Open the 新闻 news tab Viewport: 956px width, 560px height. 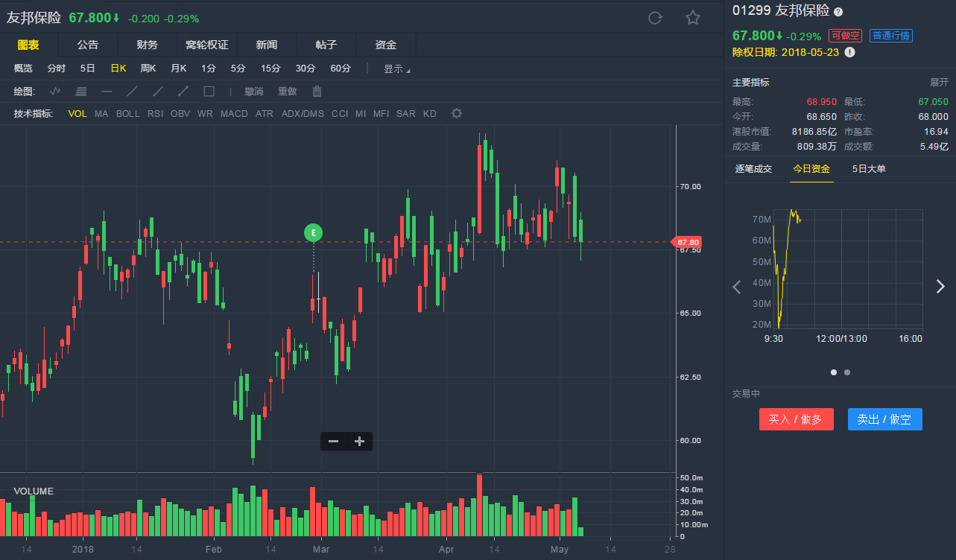pyautogui.click(x=266, y=45)
